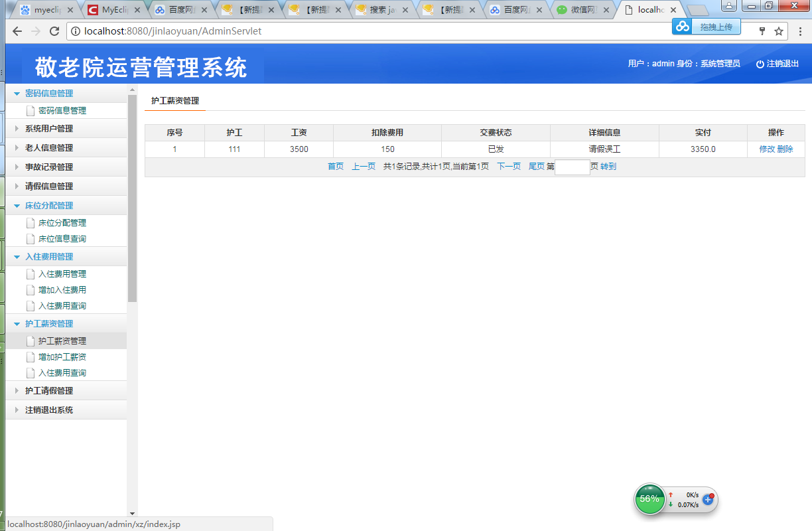Viewport: 812px width, 531px height.
Task: Open a new browser tab
Action: tap(698, 10)
